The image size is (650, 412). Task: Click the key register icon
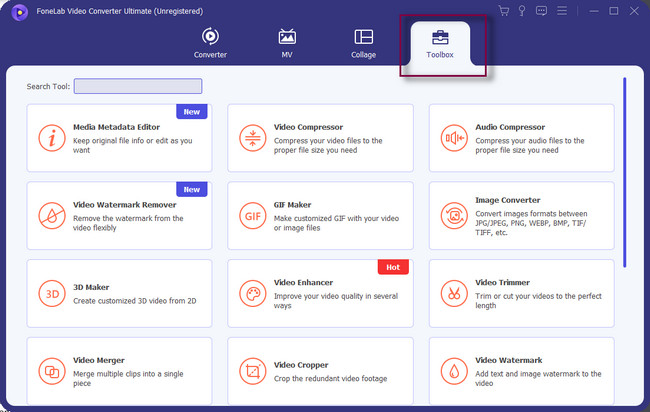pos(521,11)
